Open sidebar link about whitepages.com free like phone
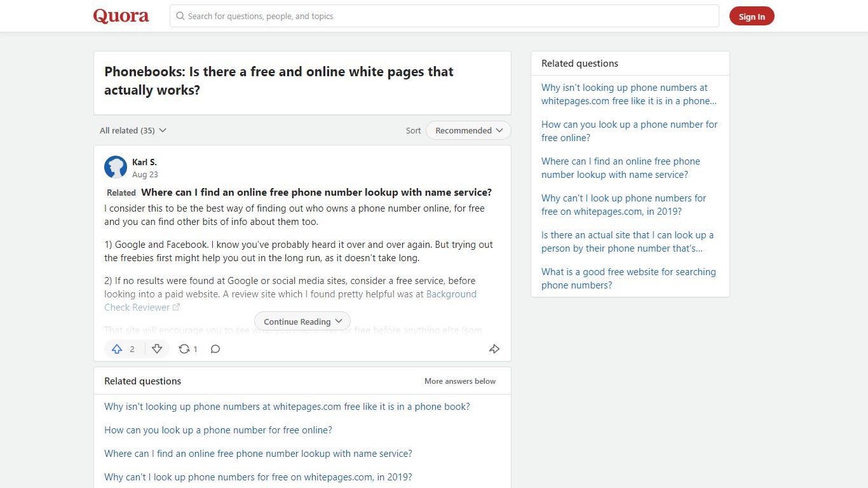The image size is (868, 488). click(x=629, y=94)
